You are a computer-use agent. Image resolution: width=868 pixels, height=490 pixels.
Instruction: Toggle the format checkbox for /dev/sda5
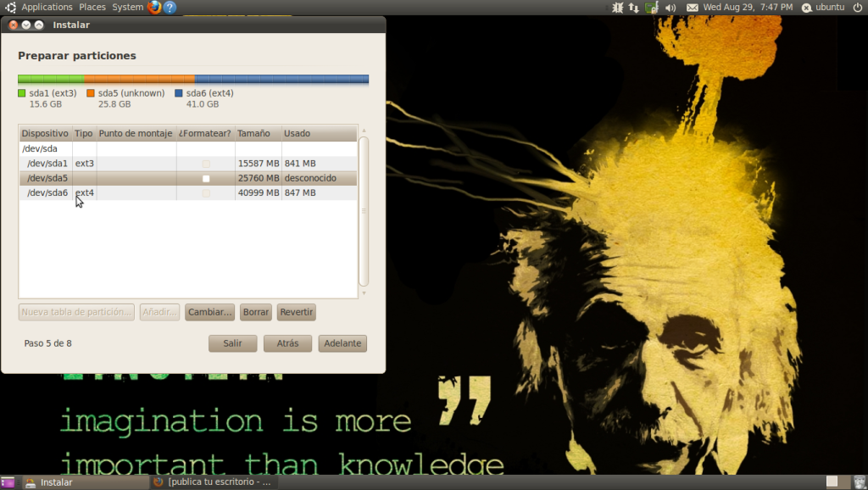pos(206,178)
